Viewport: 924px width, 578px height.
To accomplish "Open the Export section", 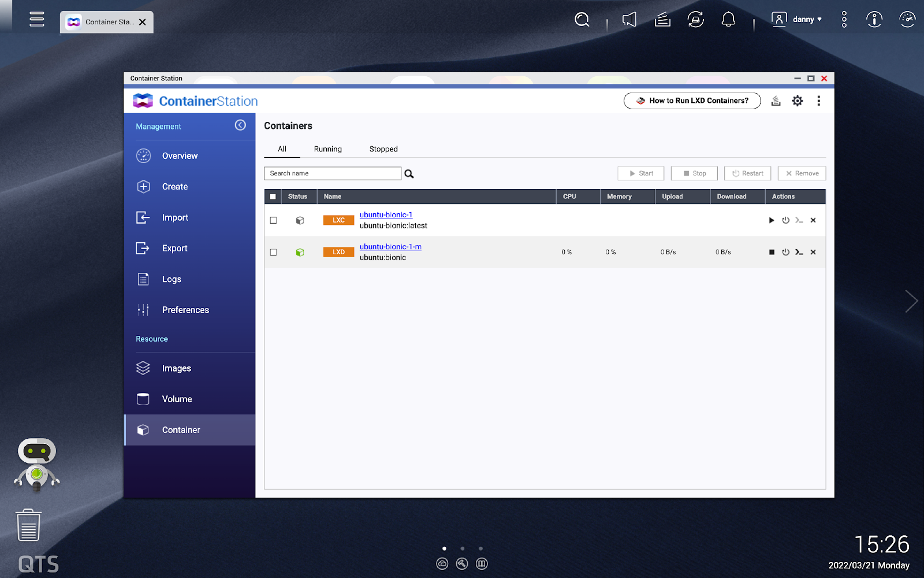I will click(189, 249).
